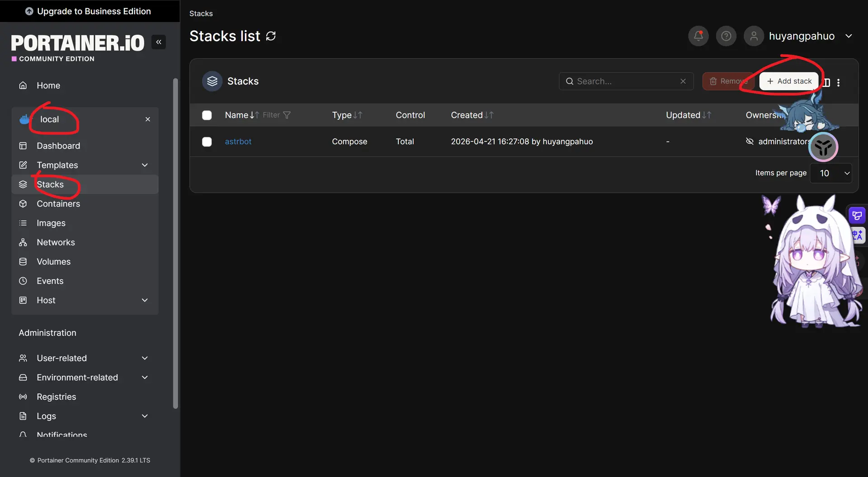Click the Images list icon
Viewport: 868px width, 477px height.
(23, 223)
